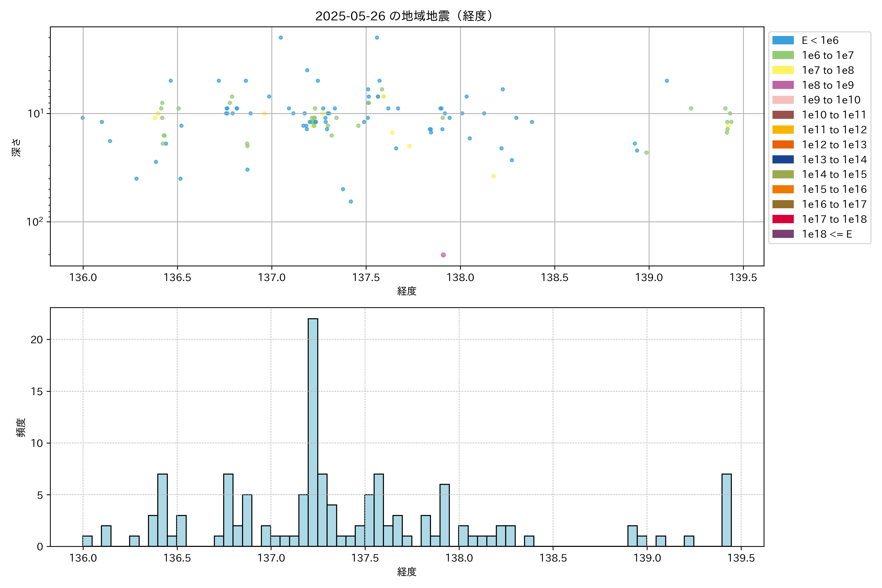Click the green 1e6 to 1e7 swatch

pos(783,56)
